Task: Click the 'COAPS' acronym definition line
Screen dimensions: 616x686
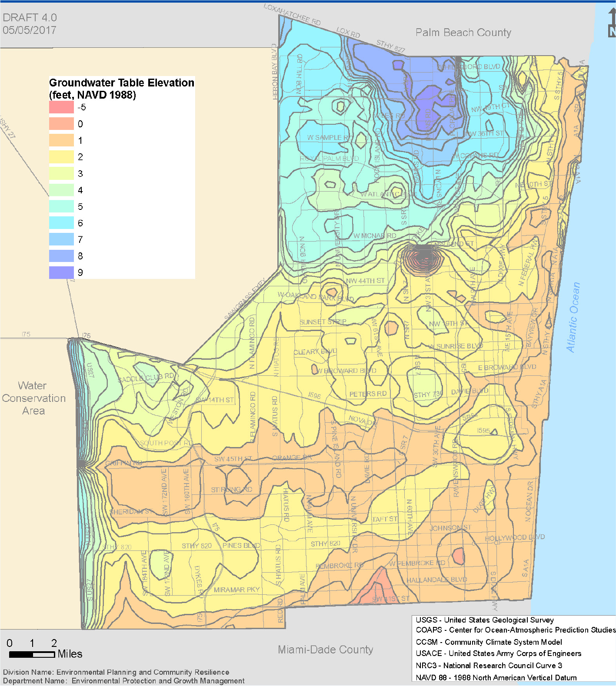Action: 516,630
